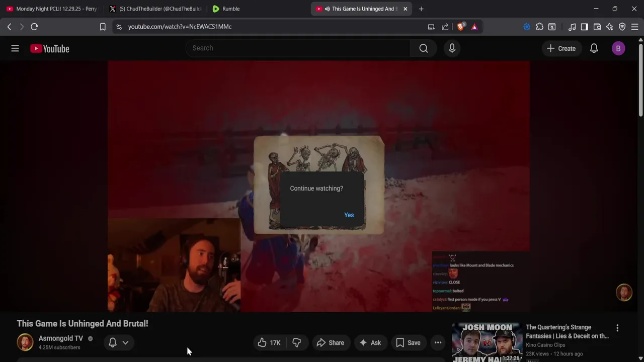Screen dimensions: 644x362
Task: Open the browser main hamburger menu
Action: [x=635, y=27]
